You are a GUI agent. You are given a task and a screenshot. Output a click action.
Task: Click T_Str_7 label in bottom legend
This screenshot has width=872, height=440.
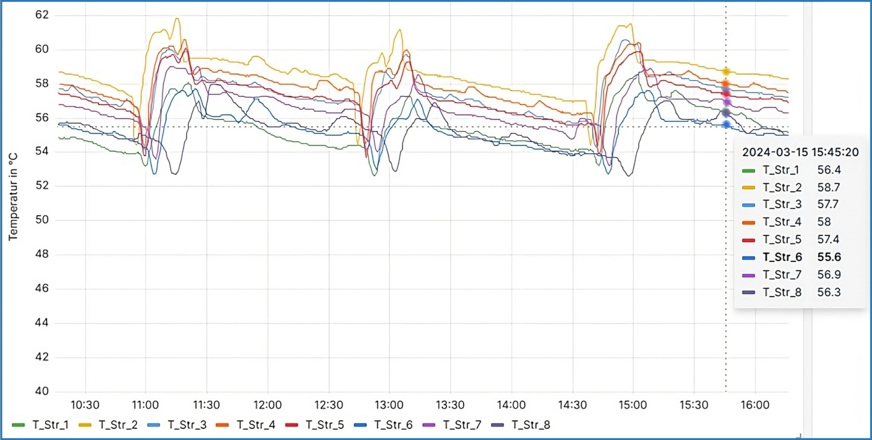click(x=462, y=425)
